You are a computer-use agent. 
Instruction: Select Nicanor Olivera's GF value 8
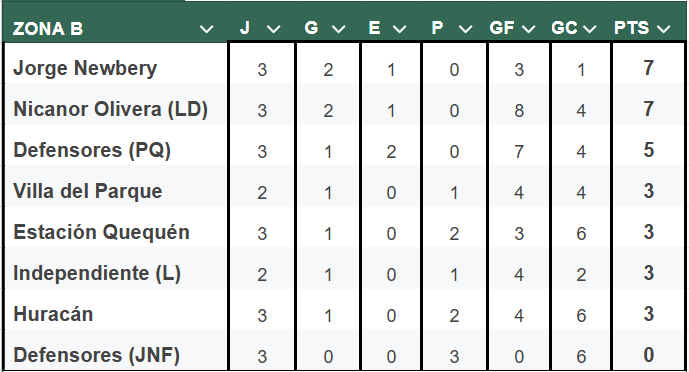(x=519, y=110)
